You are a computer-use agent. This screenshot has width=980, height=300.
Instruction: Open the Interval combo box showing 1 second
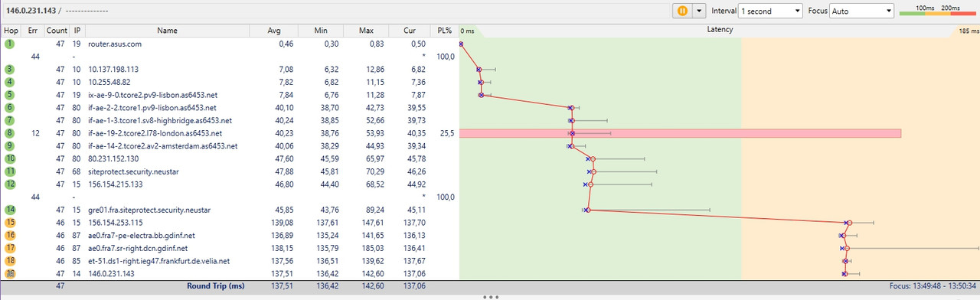pos(770,11)
